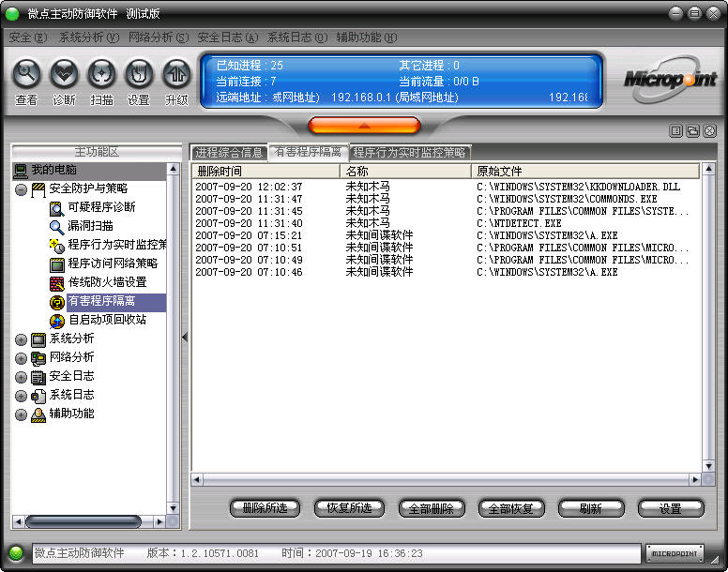The height and width of the screenshot is (572, 728).
Task: Click the 诊断 (Diagnose) heart icon
Action: [64, 74]
